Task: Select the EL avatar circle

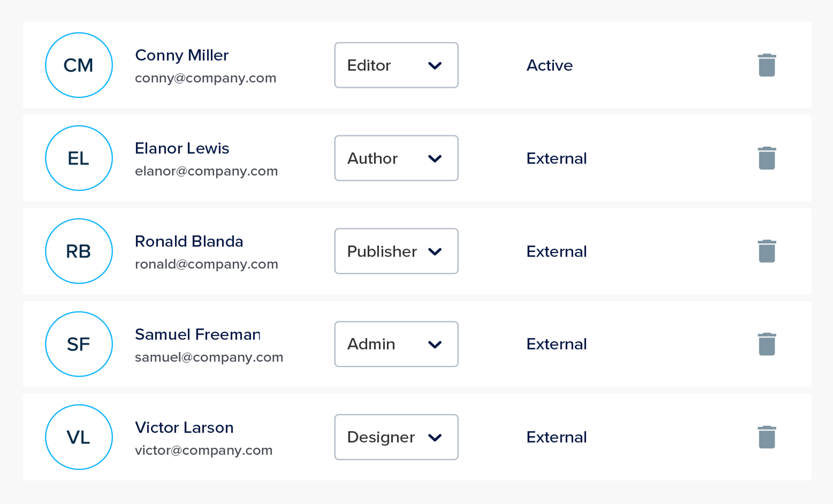Action: [79, 158]
